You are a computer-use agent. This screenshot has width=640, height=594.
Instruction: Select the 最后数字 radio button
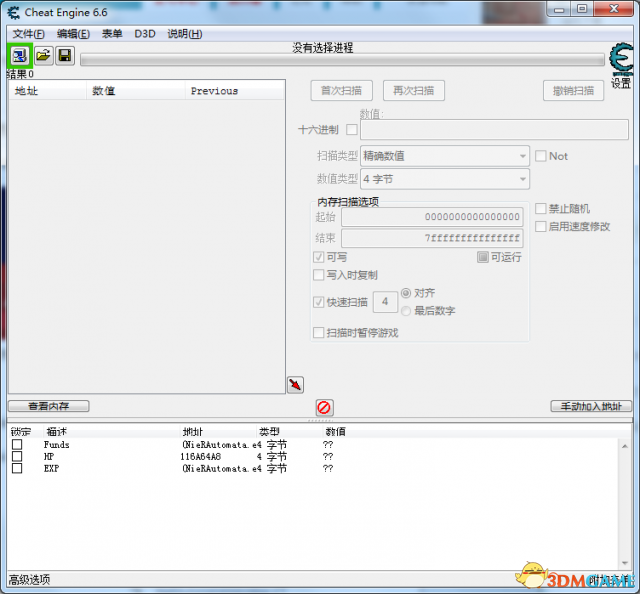406,311
